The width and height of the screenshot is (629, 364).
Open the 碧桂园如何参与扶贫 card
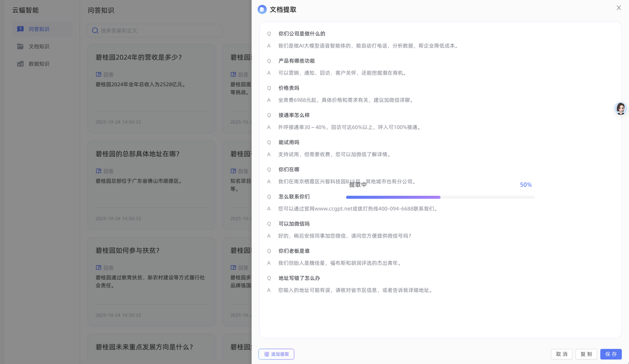(151, 281)
